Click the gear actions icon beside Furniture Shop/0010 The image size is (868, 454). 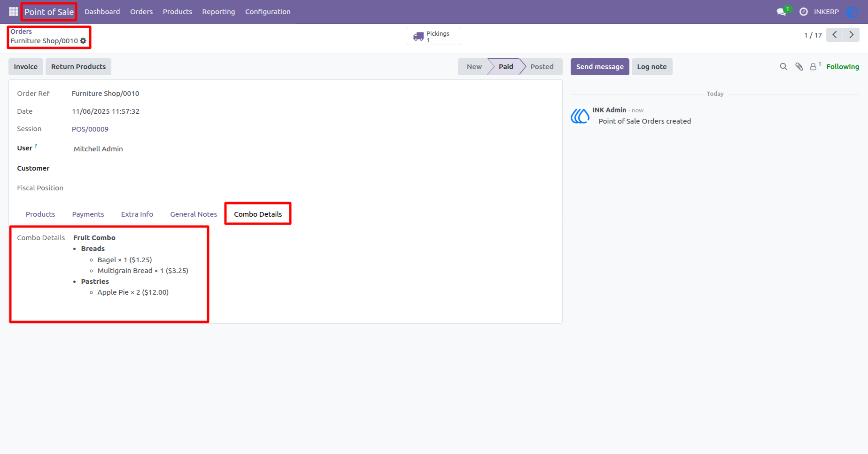[83, 41]
